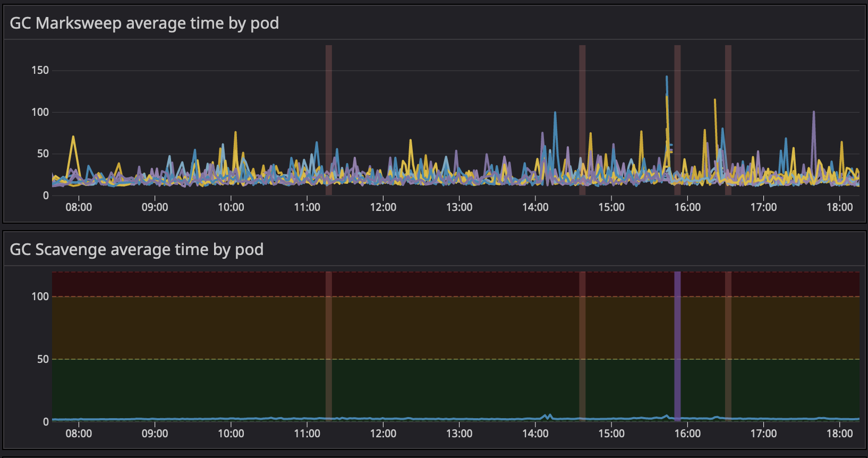Click the purple spike near 17:40
868x458 pixels.
(x=813, y=113)
